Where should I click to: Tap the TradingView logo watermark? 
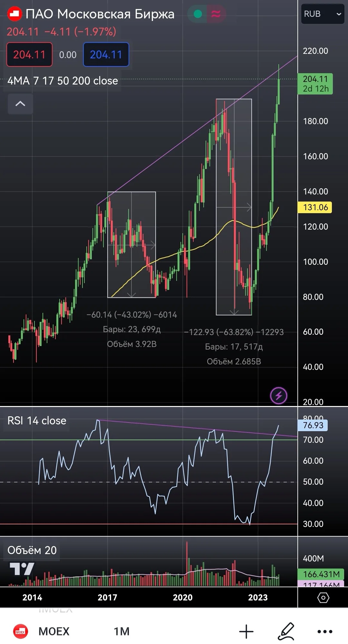click(x=22, y=569)
